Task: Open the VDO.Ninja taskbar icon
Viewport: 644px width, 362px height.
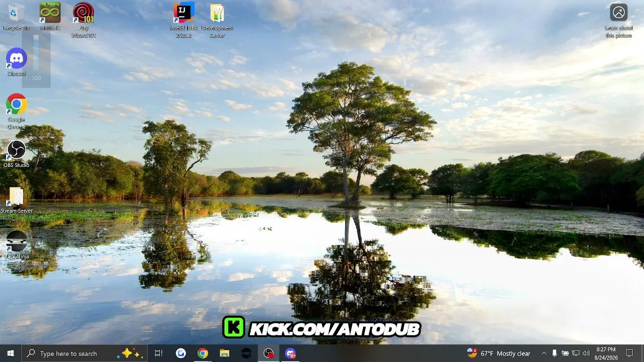Action: point(247,353)
